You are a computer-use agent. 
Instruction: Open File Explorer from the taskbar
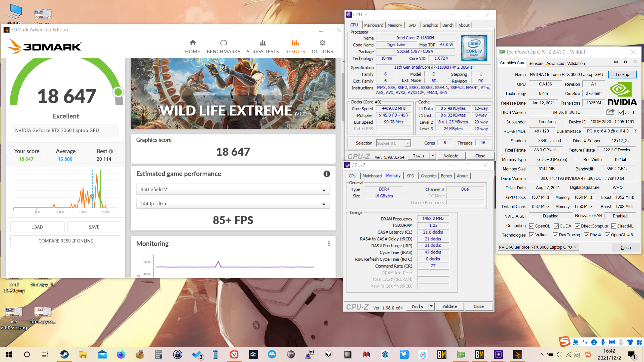coord(83,354)
